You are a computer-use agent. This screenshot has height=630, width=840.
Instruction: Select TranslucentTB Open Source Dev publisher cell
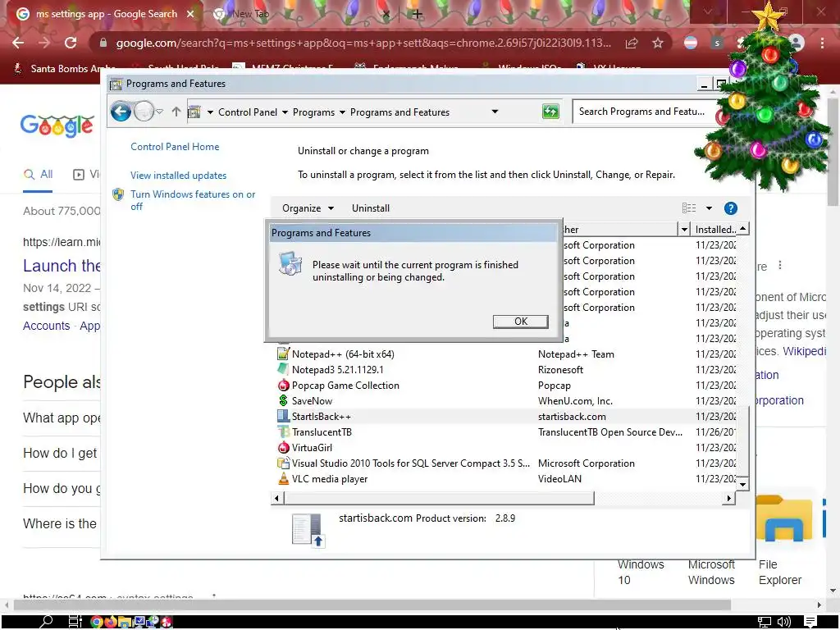(x=610, y=431)
